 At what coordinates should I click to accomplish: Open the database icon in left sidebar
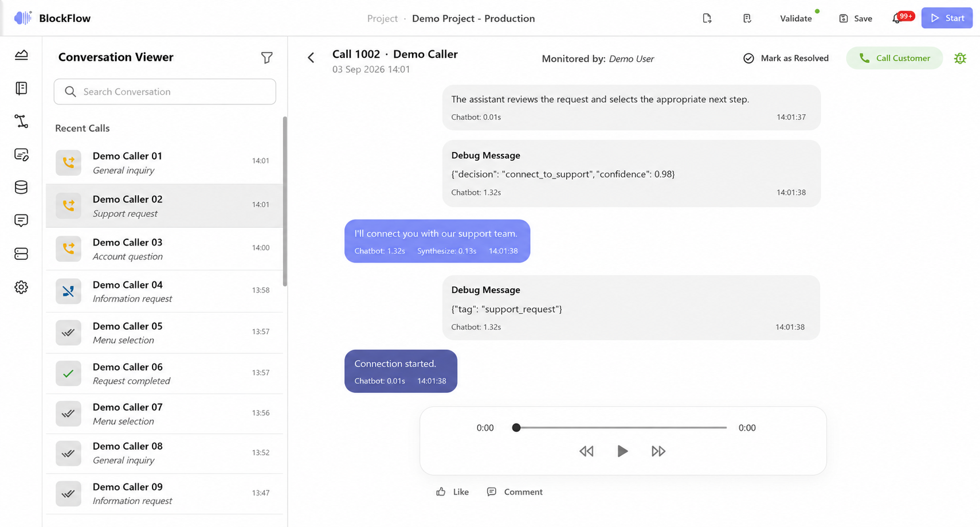point(21,188)
